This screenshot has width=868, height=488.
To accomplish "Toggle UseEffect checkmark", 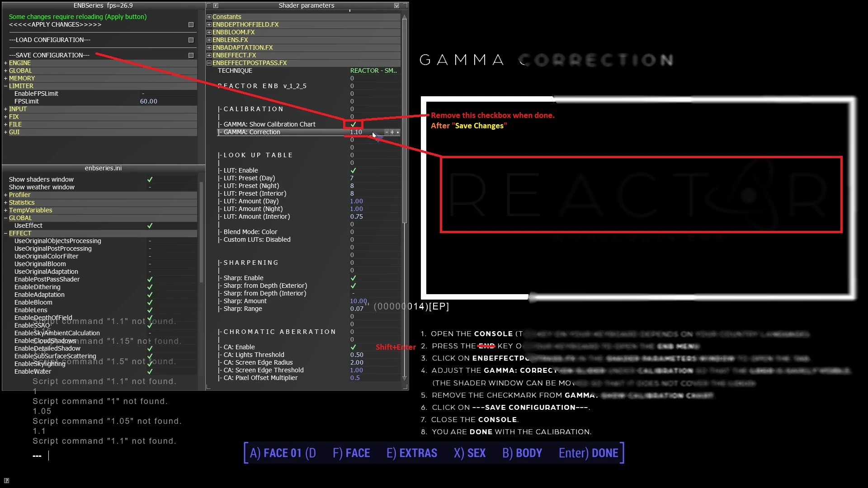I will point(150,226).
